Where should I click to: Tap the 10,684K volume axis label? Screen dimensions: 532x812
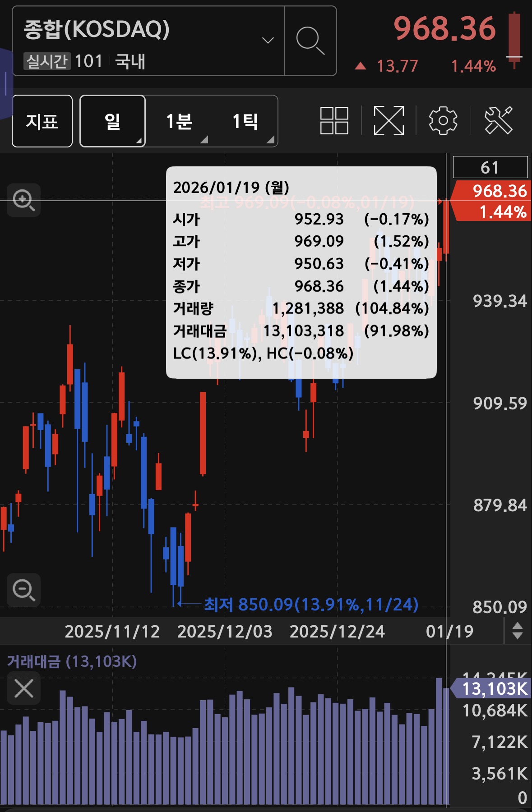495,711
